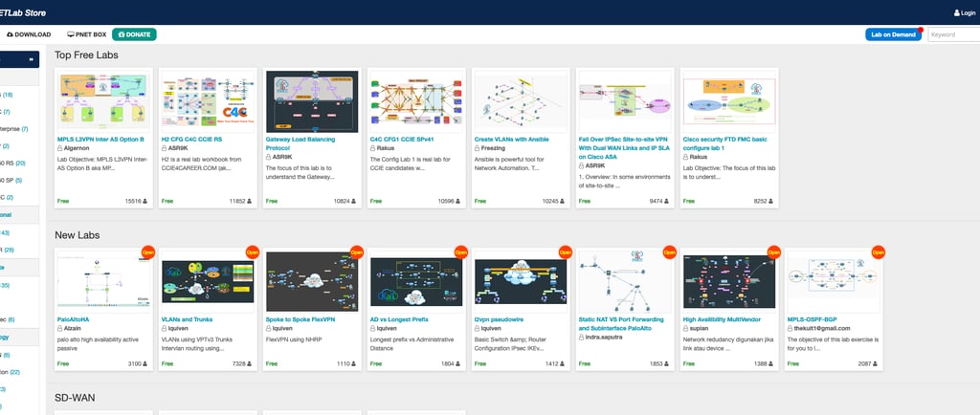Click the RS (20) sidebar category
This screenshot has height=415, width=980.
12,164
